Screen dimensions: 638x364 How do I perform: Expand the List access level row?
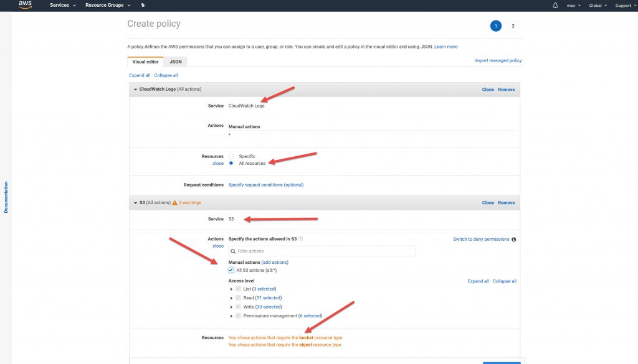[x=232, y=289]
